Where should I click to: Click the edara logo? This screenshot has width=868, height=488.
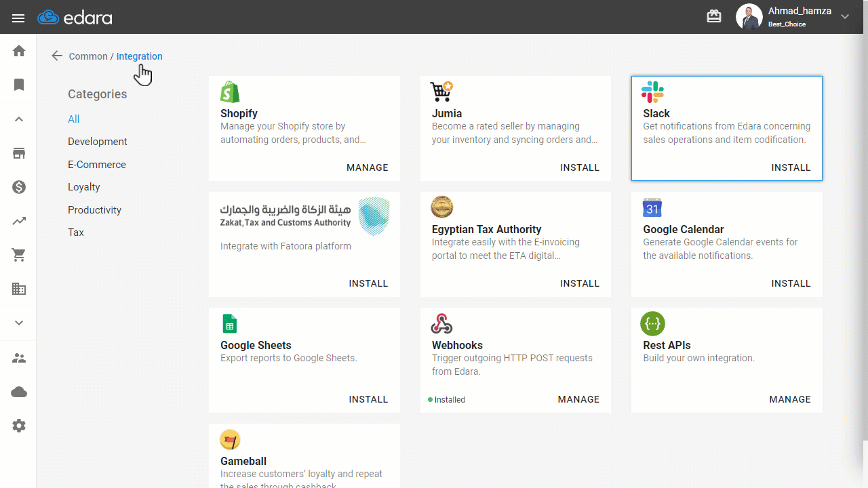(75, 18)
